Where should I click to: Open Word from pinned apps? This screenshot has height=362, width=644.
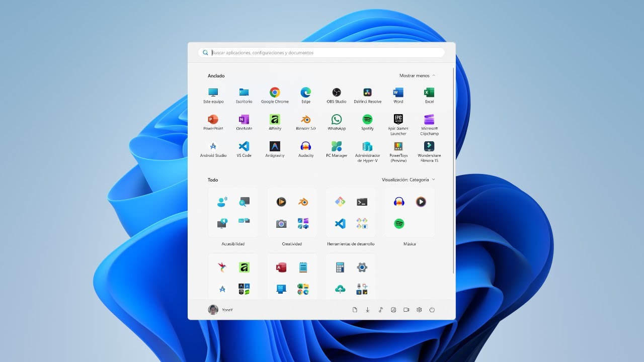point(398,95)
